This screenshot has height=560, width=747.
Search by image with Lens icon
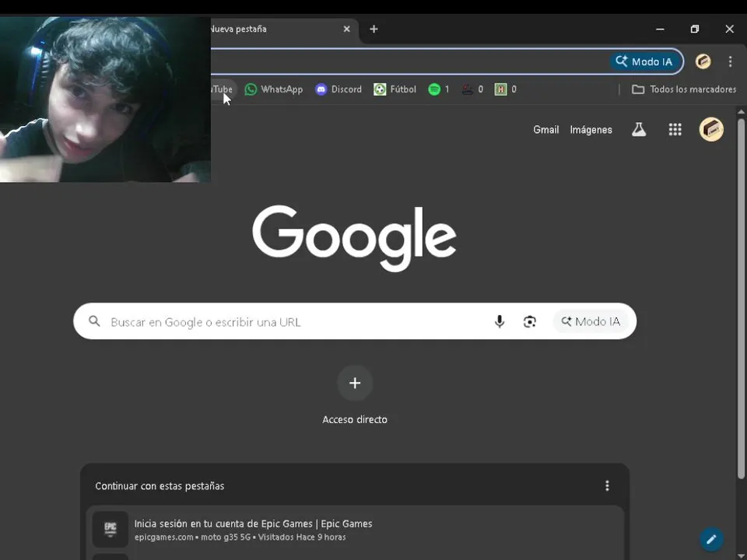530,322
